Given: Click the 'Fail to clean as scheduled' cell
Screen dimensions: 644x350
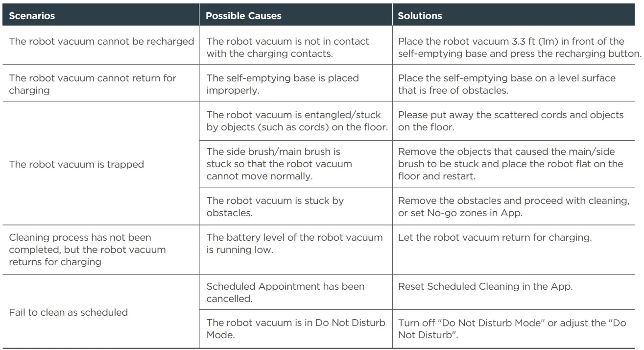Looking at the screenshot, I should click(68, 312).
